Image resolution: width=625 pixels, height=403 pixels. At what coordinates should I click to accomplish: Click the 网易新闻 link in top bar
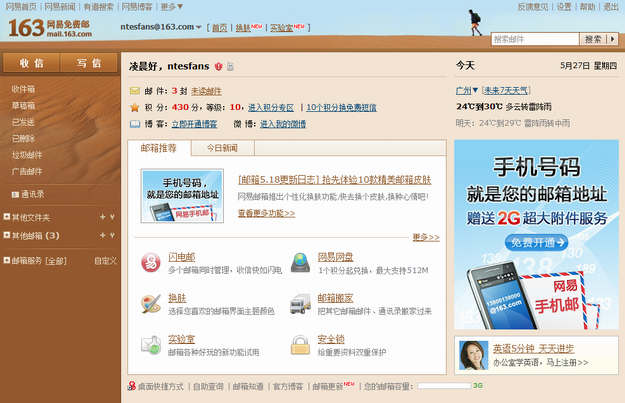pos(60,7)
